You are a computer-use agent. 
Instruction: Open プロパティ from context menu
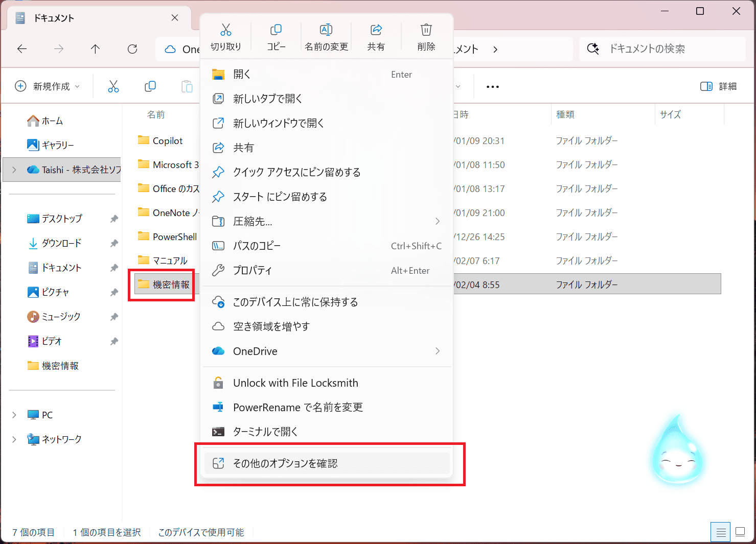[327, 270]
